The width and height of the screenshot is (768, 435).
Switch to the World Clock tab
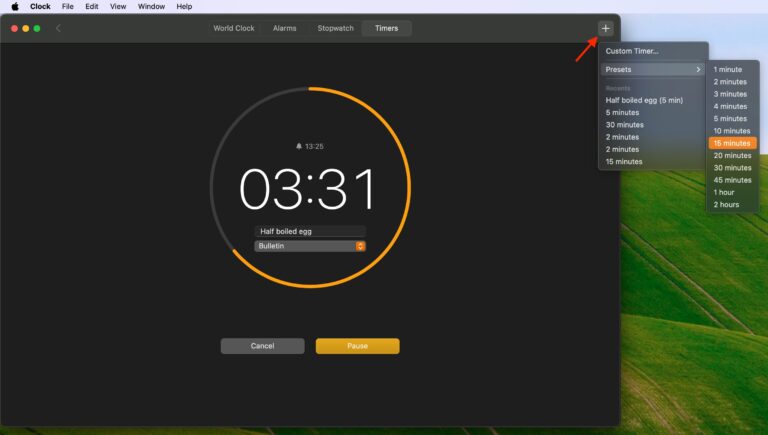(234, 28)
